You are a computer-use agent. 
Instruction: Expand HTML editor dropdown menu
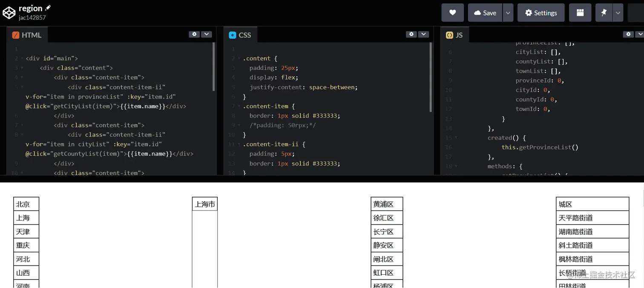[206, 34]
